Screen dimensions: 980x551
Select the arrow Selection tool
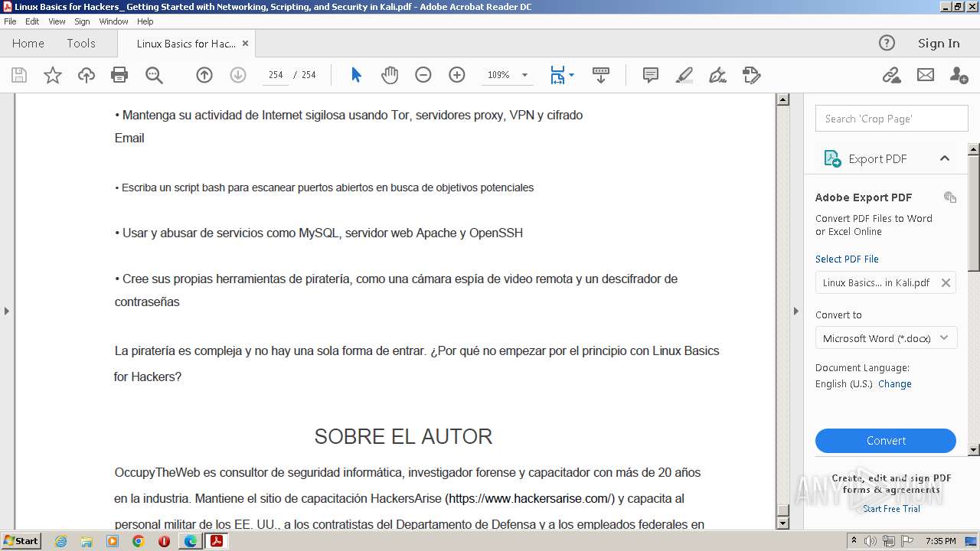(x=356, y=75)
